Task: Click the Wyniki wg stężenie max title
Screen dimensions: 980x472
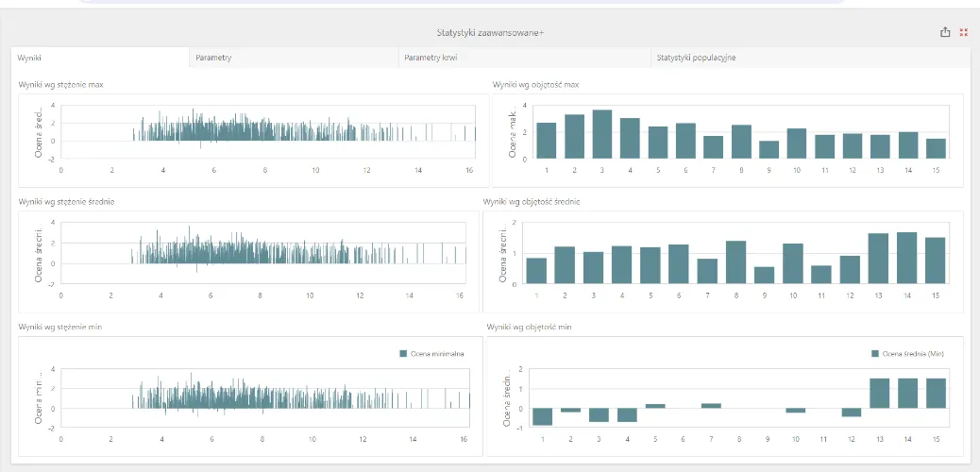Action: [x=60, y=84]
